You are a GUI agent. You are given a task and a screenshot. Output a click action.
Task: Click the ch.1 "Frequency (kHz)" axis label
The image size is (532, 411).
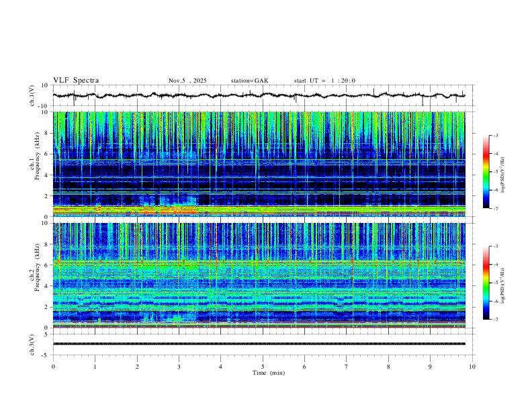pos(38,156)
